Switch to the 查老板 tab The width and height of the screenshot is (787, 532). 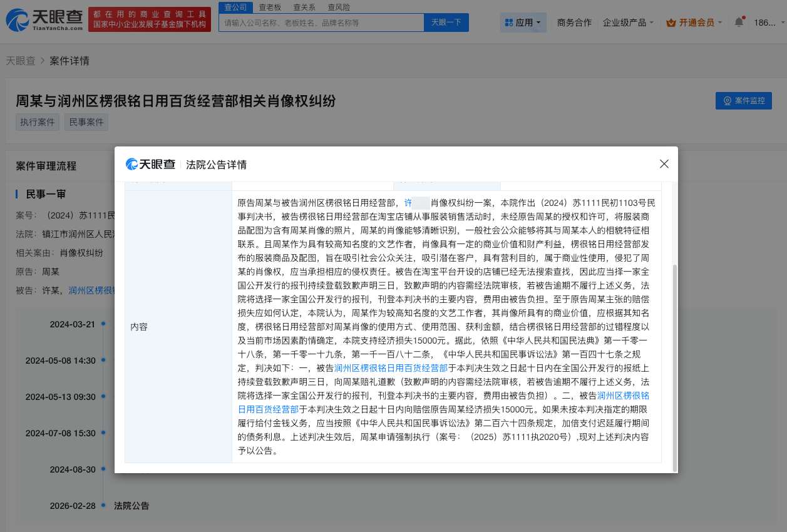coord(270,7)
